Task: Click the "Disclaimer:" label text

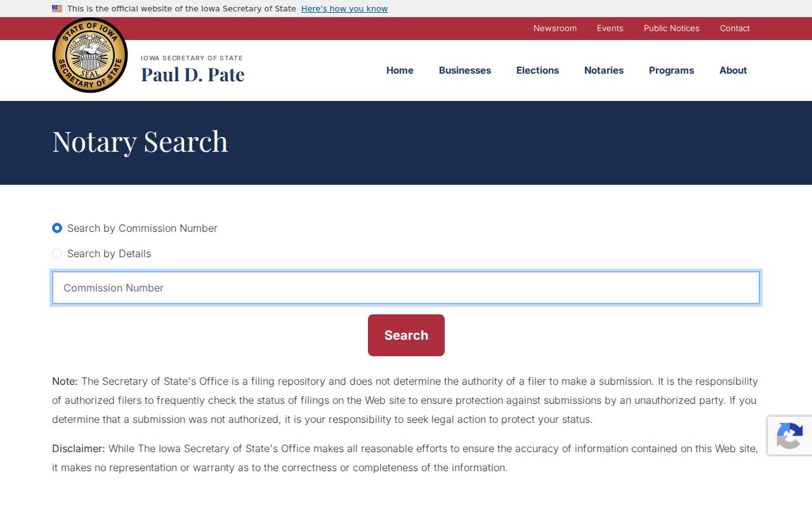Action: click(79, 449)
